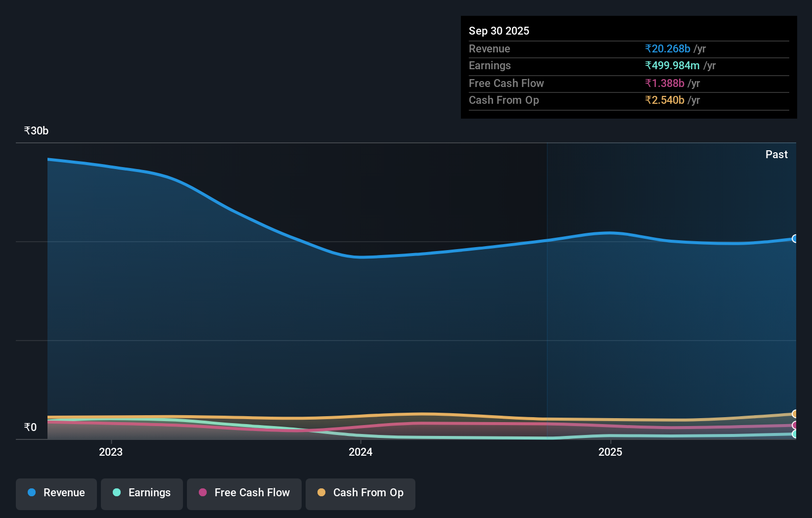Toggle the Earnings series off
Image resolution: width=812 pixels, height=518 pixels.
pyautogui.click(x=141, y=493)
